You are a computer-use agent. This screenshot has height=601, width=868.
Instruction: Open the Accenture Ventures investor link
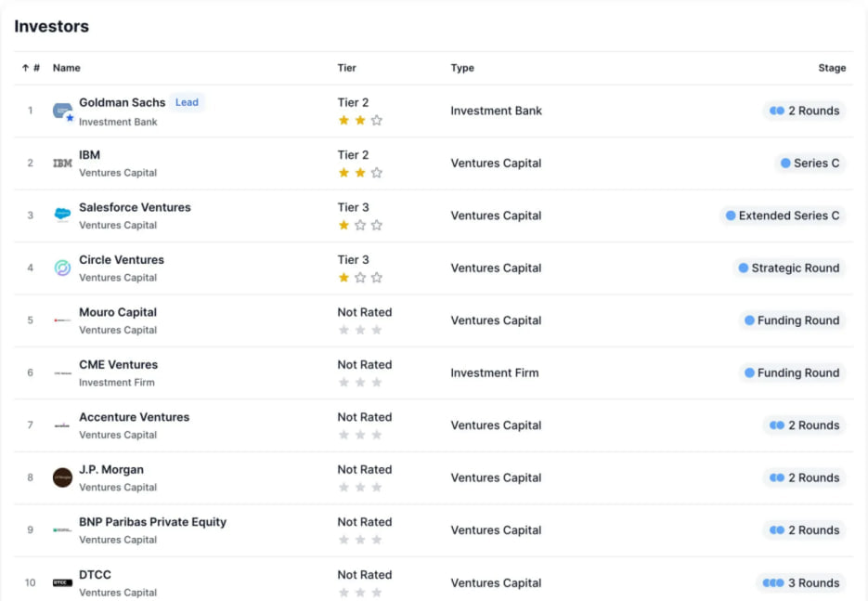[x=134, y=417]
